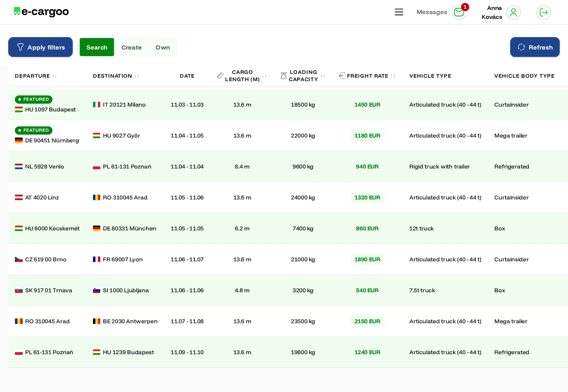Click the 1180 EUR freight rate
This screenshot has height=392, width=568.
367,135
